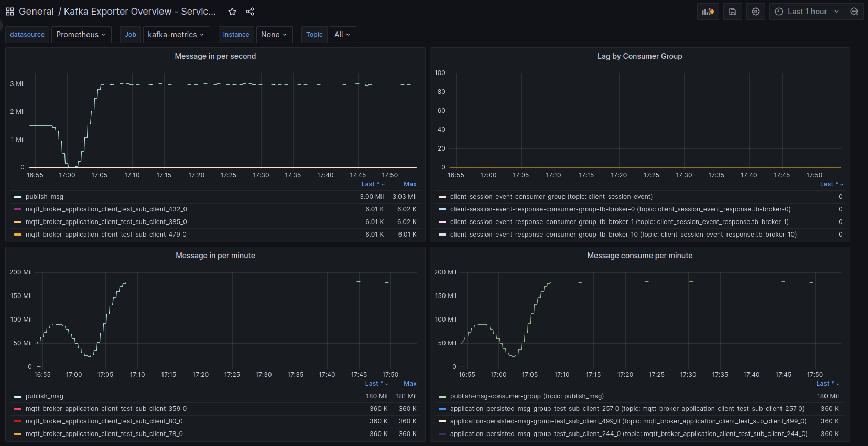
Task: Open the Message consume per minute panel menu
Action: tap(639, 256)
